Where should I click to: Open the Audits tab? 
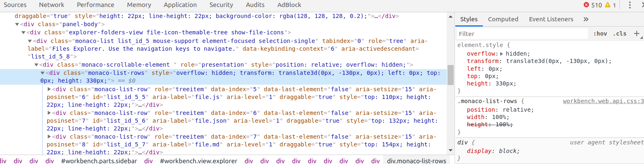[x=255, y=5]
